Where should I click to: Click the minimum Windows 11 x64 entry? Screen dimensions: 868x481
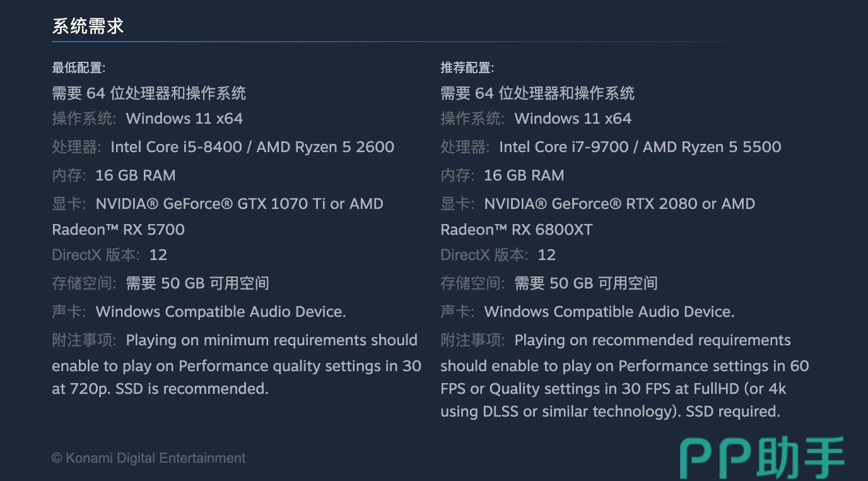(x=184, y=119)
